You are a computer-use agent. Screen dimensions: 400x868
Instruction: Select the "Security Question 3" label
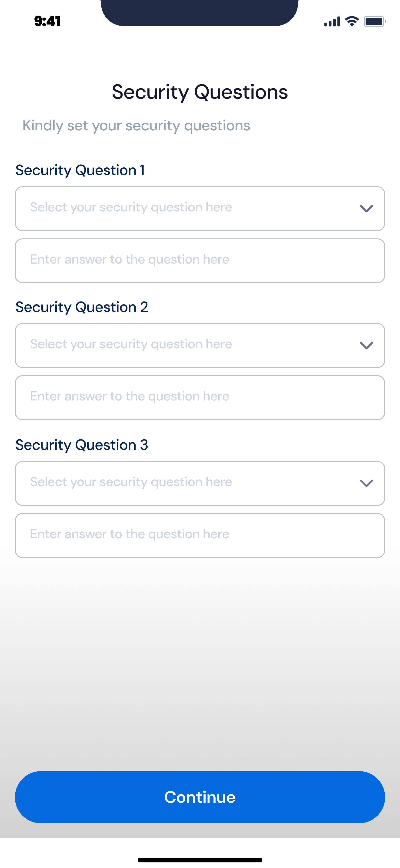82,445
